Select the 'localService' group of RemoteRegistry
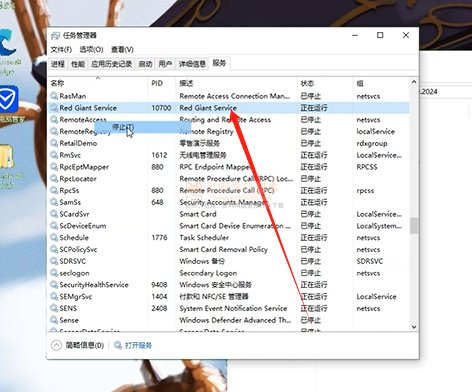This screenshot has width=472, height=392. click(375, 131)
